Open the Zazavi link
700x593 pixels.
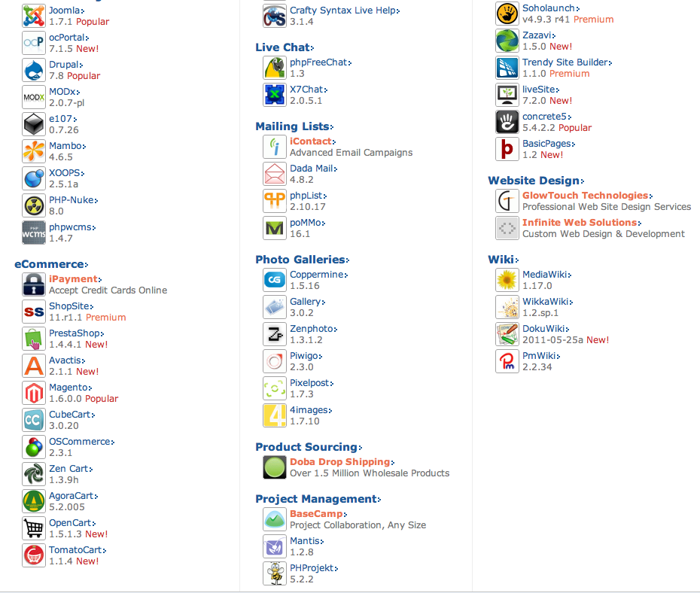pyautogui.click(x=539, y=35)
